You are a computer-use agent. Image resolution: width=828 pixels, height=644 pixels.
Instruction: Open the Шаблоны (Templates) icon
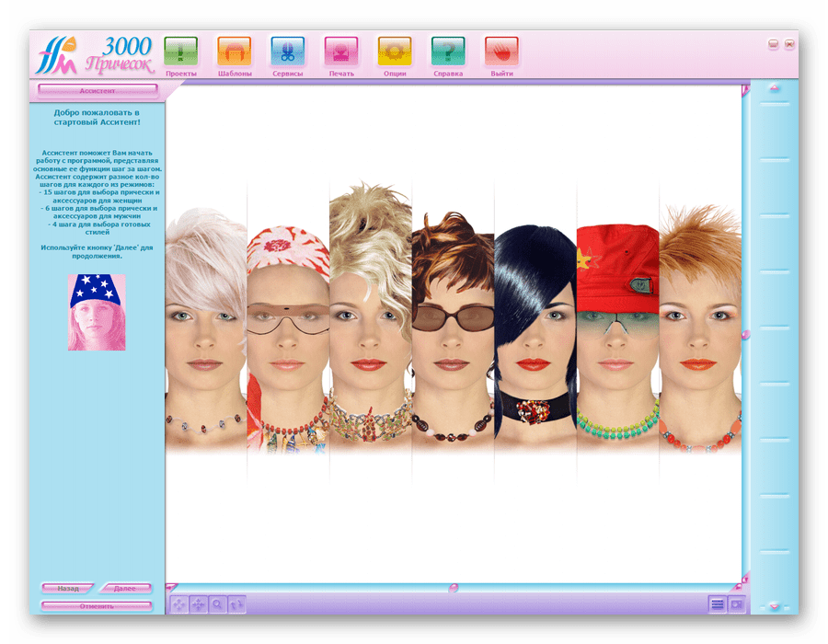(x=234, y=52)
